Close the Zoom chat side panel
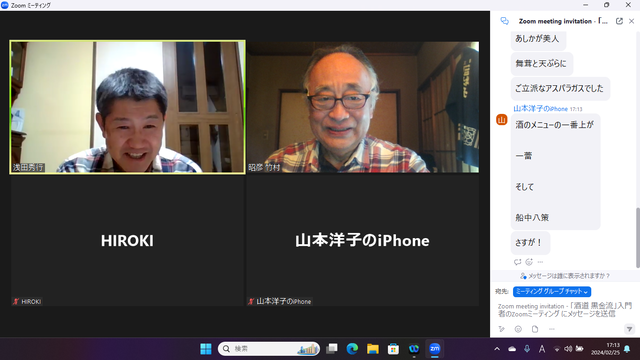This screenshot has width=640, height=360. pos(631,21)
